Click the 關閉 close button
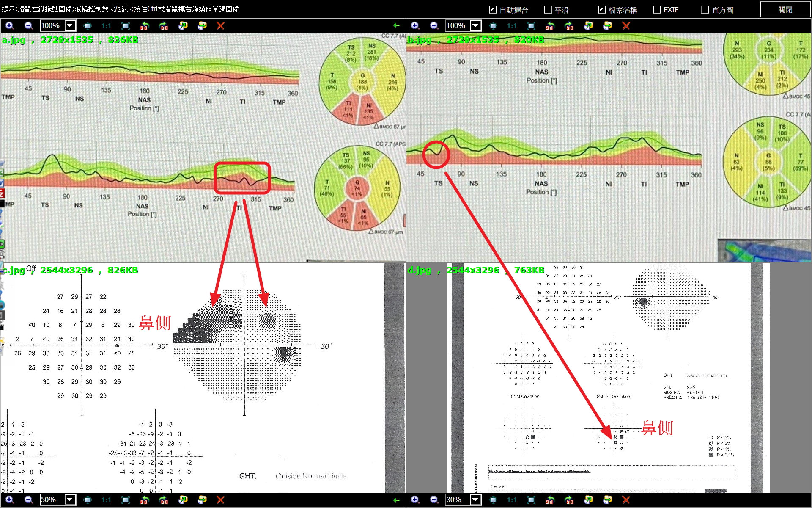The width and height of the screenshot is (812, 508). tap(785, 10)
